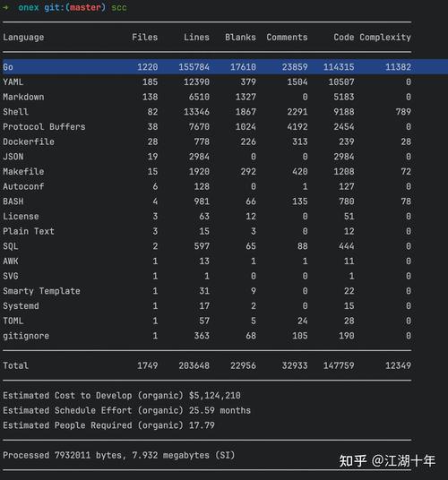Click Go's complexity value 11382
The image size is (448, 480).
(x=398, y=67)
